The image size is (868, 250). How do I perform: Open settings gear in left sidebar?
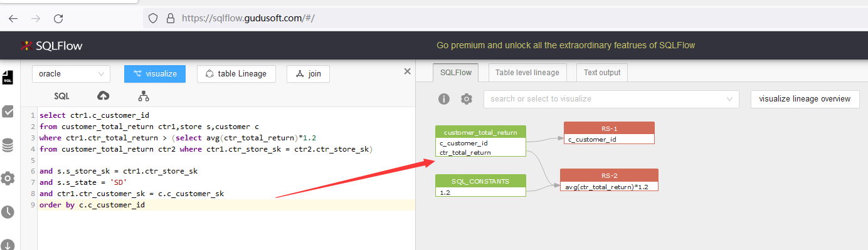coord(8,178)
